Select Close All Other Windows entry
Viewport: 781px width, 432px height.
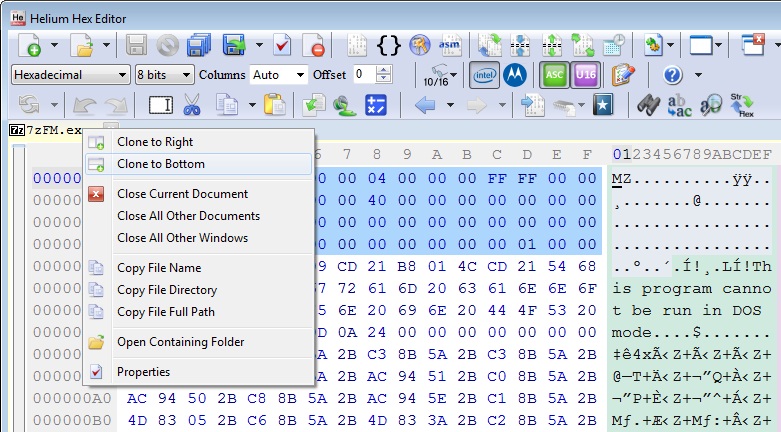tap(199, 238)
